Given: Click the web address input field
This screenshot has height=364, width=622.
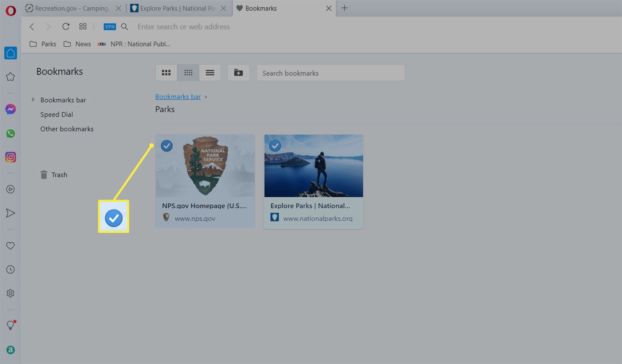Looking at the screenshot, I should click(184, 27).
